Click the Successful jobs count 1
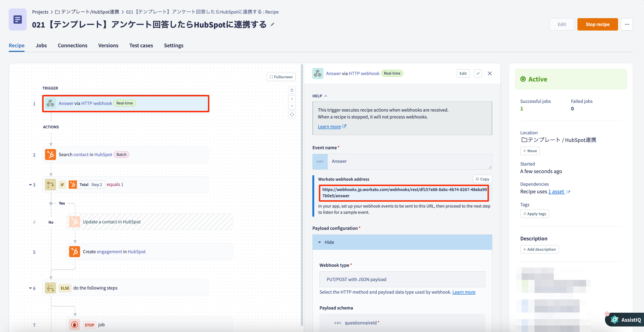Screen dimensions: 644x332 pyautogui.click(x=522, y=109)
